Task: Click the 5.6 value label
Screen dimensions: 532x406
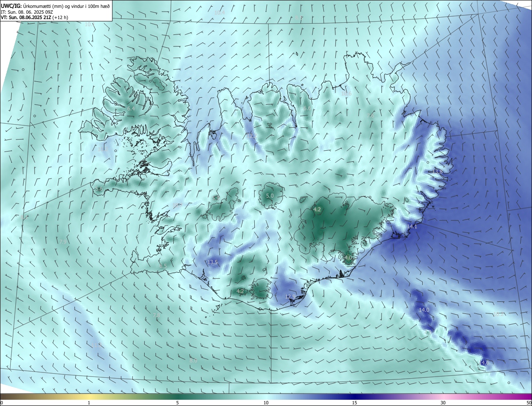Action: tap(99, 189)
